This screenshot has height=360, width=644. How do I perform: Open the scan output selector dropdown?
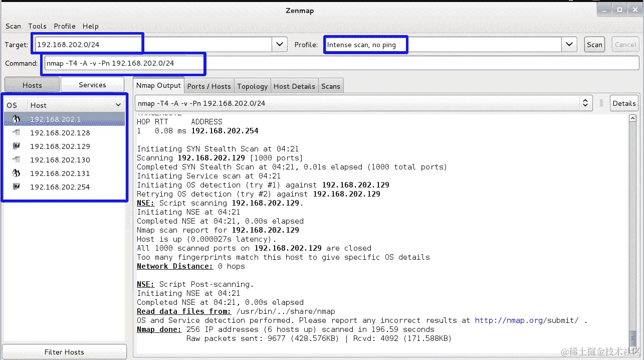click(585, 103)
